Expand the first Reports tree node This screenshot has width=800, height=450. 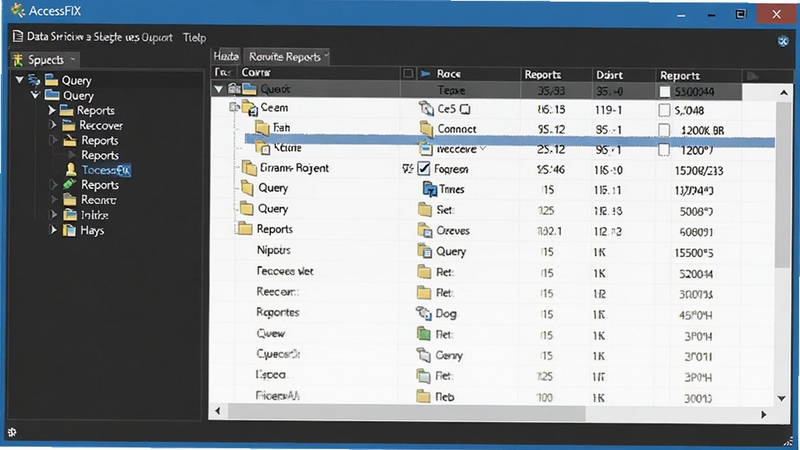[51, 110]
